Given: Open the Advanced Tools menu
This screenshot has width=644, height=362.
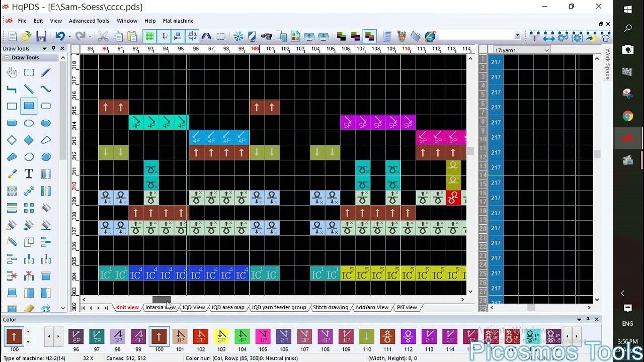Looking at the screenshot, I should point(89,21).
